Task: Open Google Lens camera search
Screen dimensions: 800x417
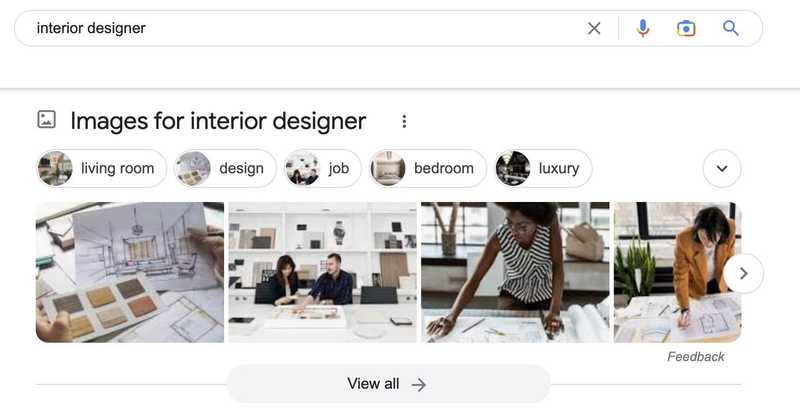Action: point(686,28)
